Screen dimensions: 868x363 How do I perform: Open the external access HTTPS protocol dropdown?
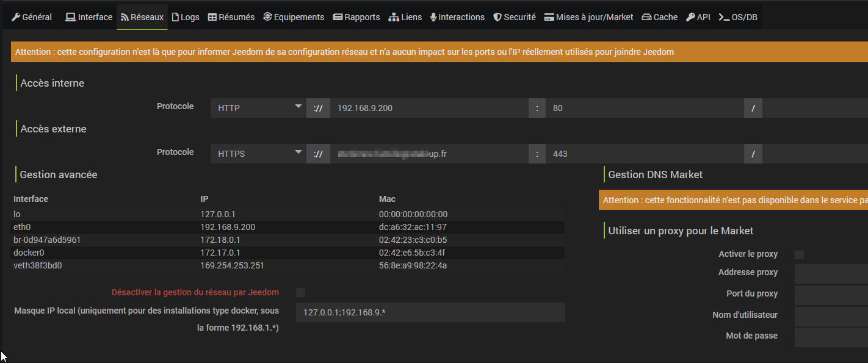pos(259,154)
